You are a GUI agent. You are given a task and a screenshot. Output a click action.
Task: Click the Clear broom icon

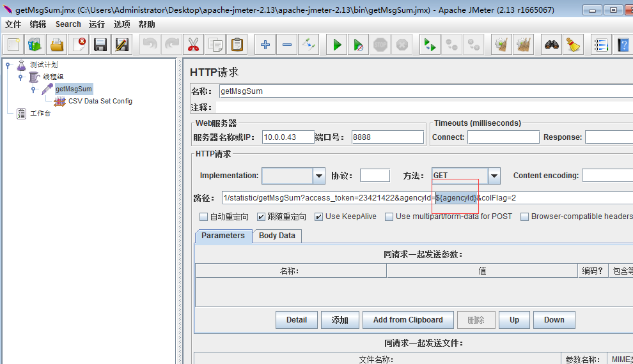pyautogui.click(x=501, y=44)
